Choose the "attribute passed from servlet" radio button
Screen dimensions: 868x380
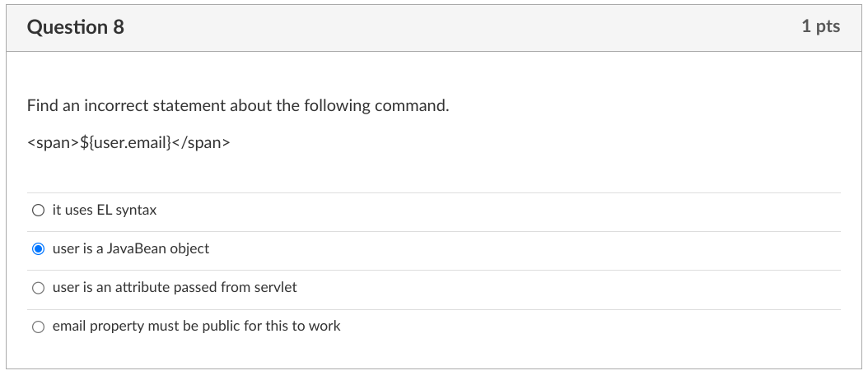(x=38, y=288)
